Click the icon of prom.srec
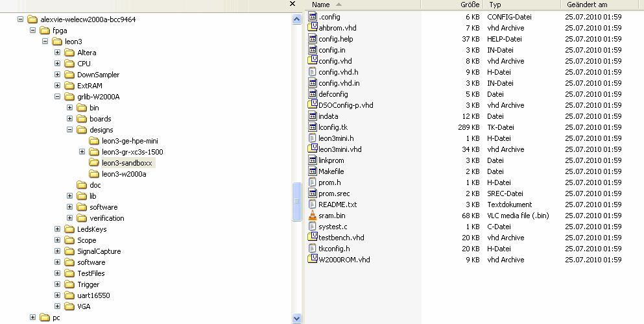This screenshot has height=324, width=644. tap(313, 193)
